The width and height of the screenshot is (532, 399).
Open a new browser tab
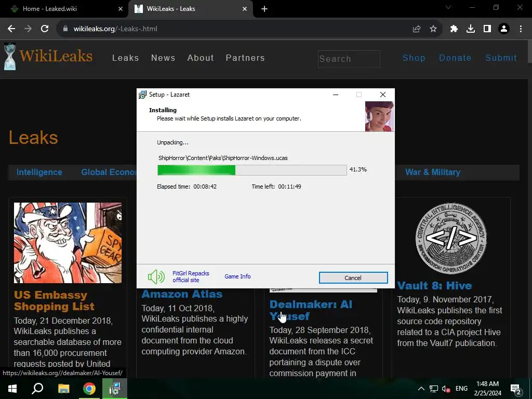coord(264,9)
